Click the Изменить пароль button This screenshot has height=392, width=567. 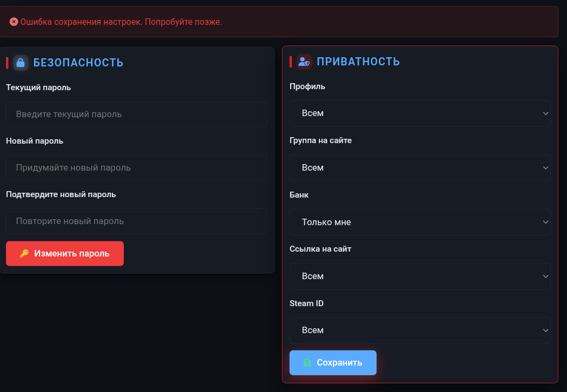pos(65,253)
